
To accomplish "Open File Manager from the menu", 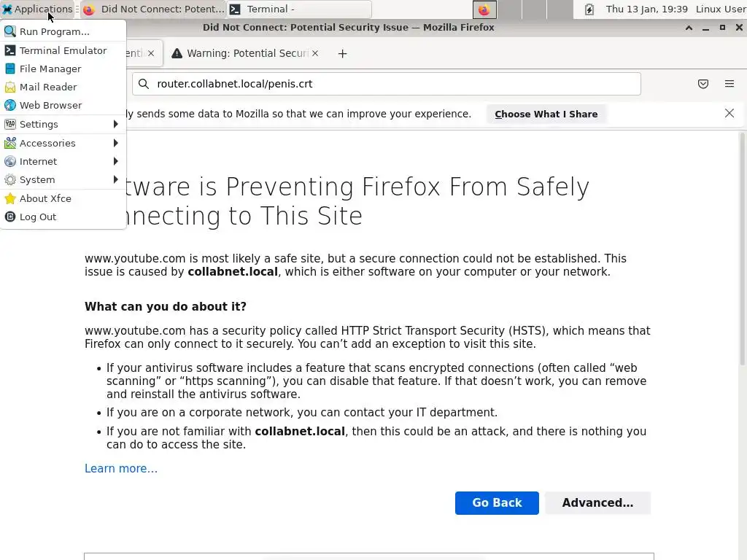I will (50, 69).
